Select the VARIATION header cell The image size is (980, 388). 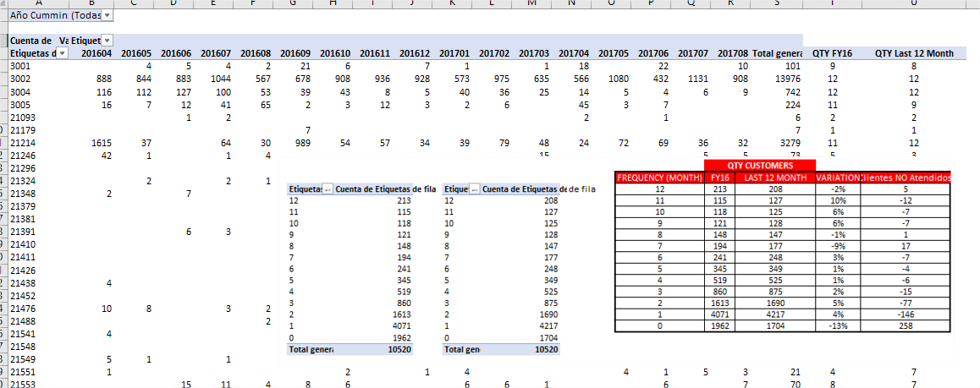(838, 178)
